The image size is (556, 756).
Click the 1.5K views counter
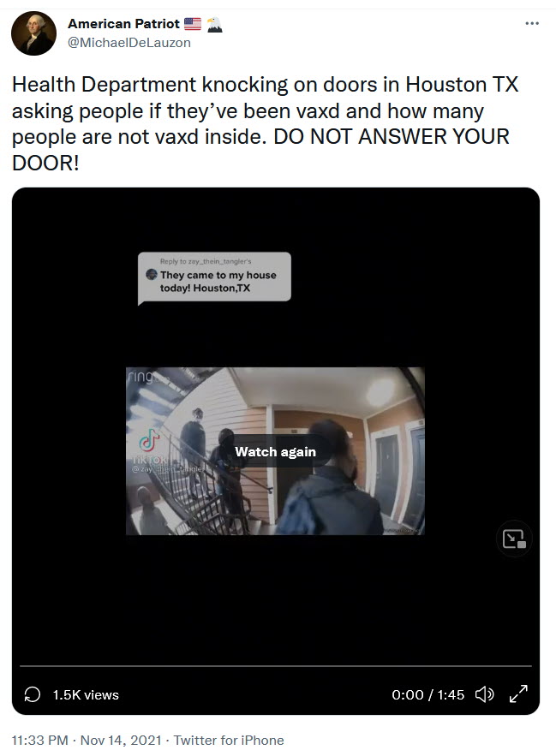pos(86,694)
